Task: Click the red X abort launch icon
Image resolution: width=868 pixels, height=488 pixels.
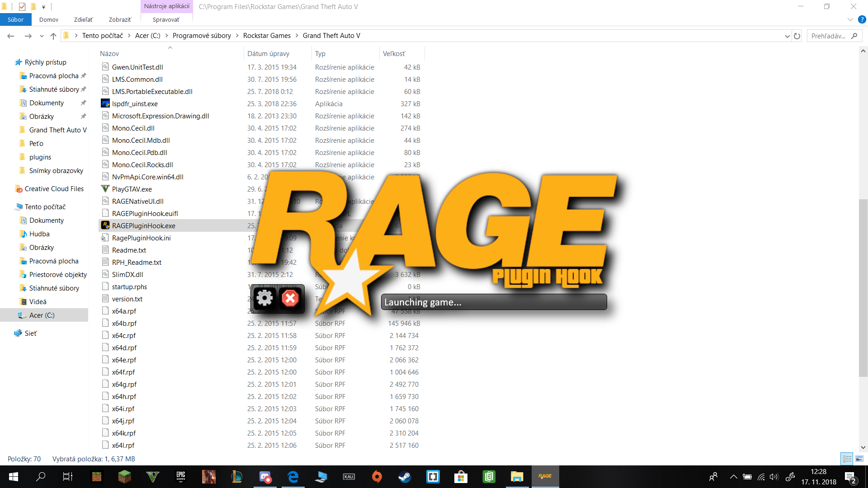Action: coord(290,298)
